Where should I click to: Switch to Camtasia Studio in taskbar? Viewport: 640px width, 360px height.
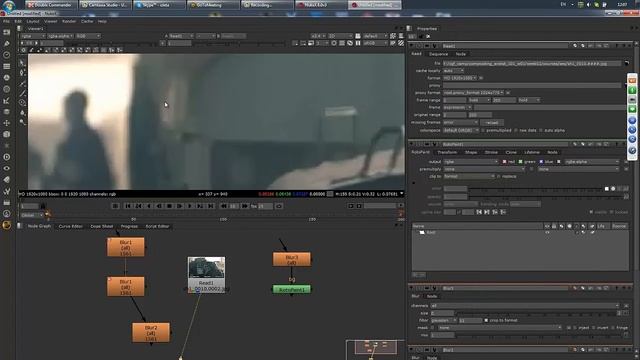tap(104, 5)
